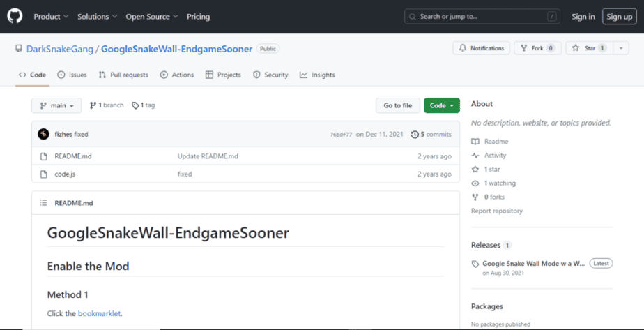The height and width of the screenshot is (330, 644).
Task: Click the code.js file icon
Action: click(43, 174)
